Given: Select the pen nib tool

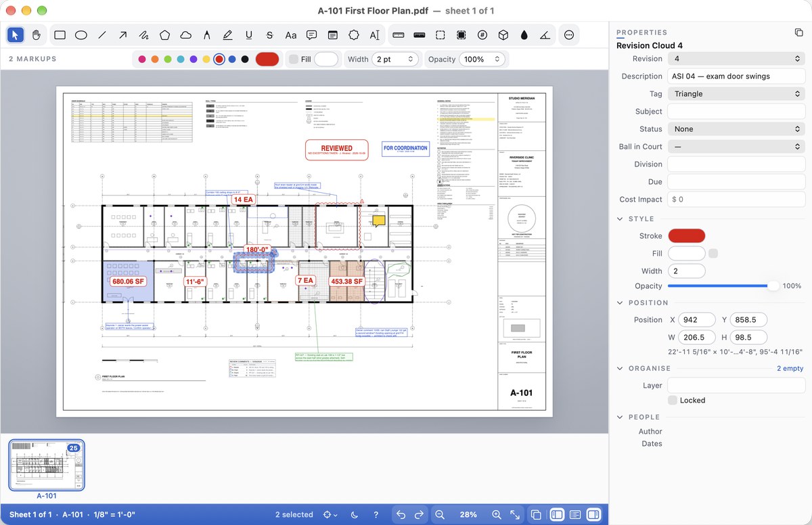Looking at the screenshot, I should pos(206,35).
